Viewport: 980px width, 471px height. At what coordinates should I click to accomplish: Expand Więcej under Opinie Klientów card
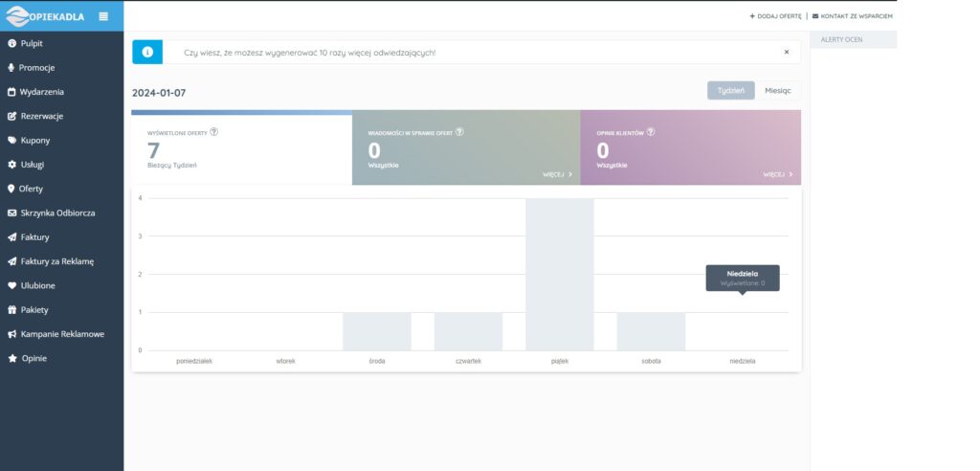pyautogui.click(x=777, y=175)
